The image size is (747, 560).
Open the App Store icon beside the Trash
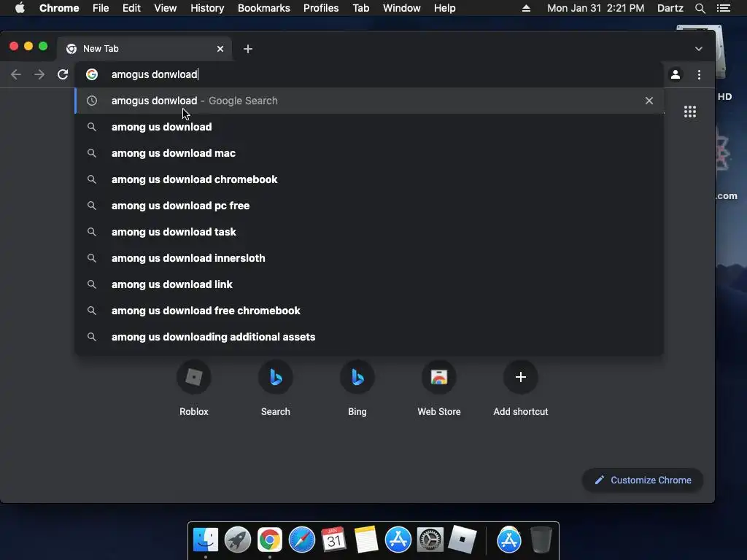[x=508, y=540]
